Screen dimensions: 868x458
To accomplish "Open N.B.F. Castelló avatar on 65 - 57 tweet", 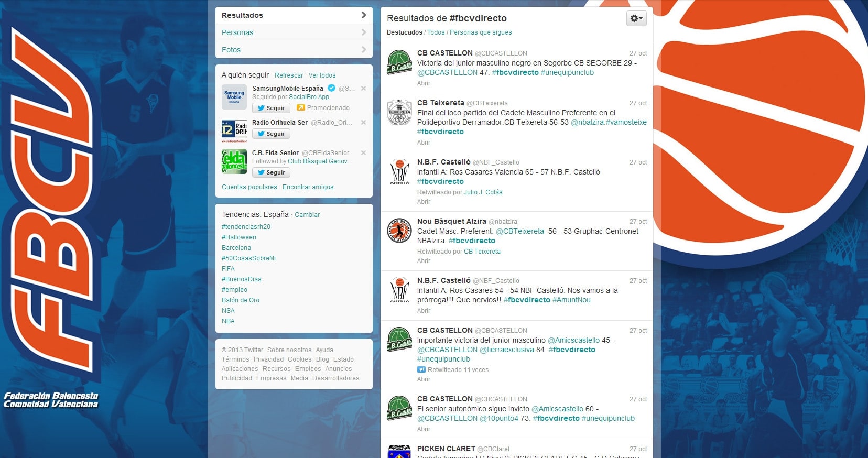I will tap(399, 171).
